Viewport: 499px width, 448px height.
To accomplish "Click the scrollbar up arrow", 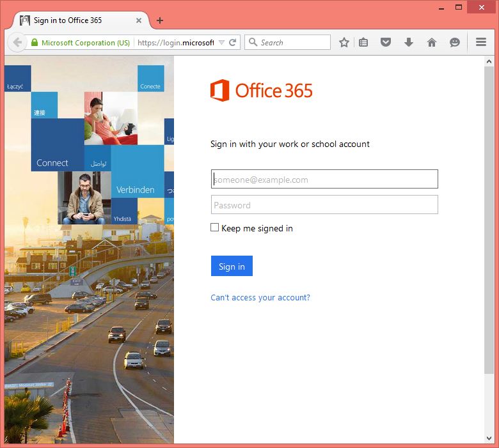I will pyautogui.click(x=489, y=61).
